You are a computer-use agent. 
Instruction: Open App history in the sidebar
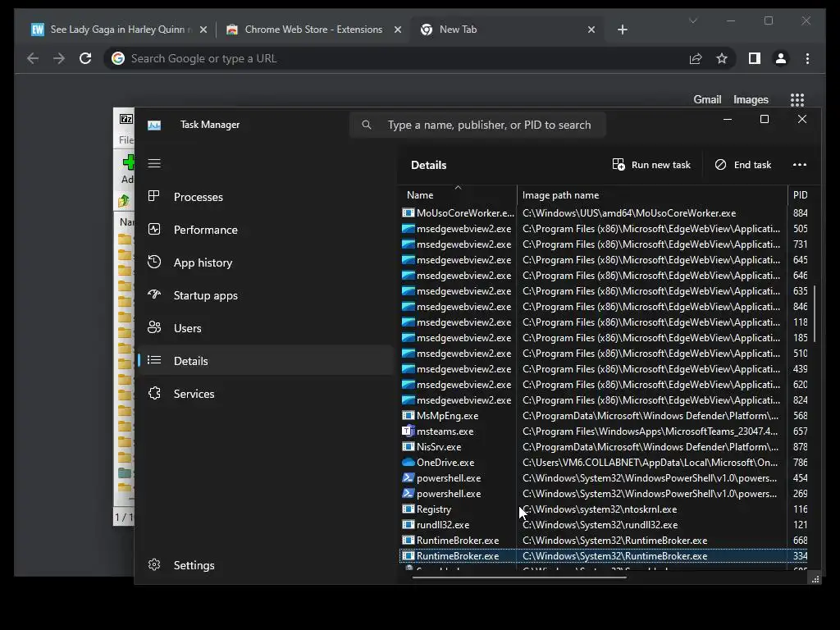coord(267,262)
